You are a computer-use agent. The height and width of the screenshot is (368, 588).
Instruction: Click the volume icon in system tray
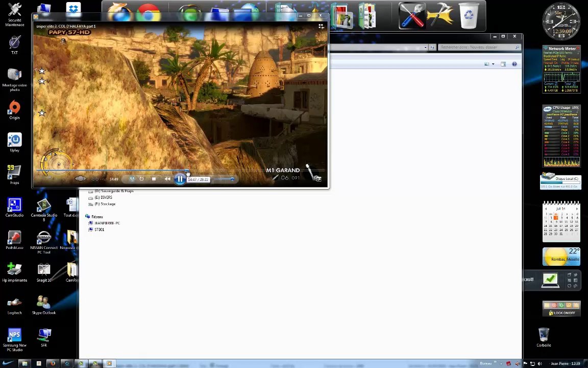point(540,363)
